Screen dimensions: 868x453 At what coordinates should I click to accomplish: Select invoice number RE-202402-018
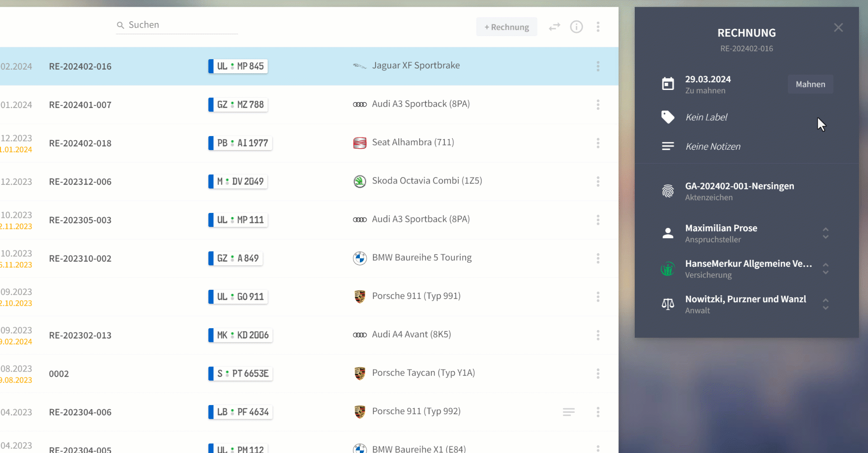pyautogui.click(x=80, y=143)
